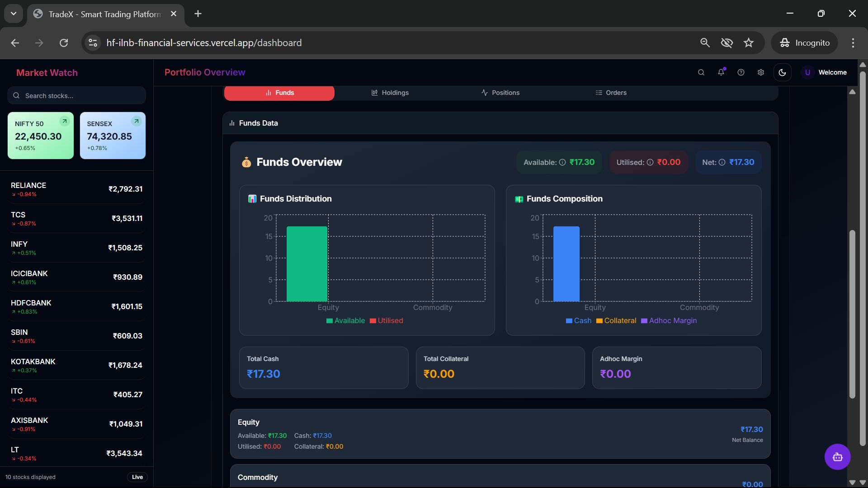Image resolution: width=868 pixels, height=488 pixels.
Task: Open the notifications bell
Action: click(x=721, y=72)
